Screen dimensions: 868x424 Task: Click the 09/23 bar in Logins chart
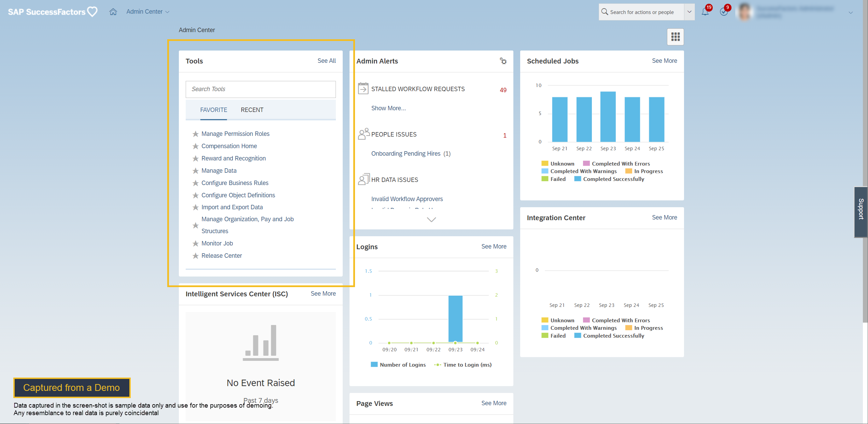pyautogui.click(x=455, y=319)
